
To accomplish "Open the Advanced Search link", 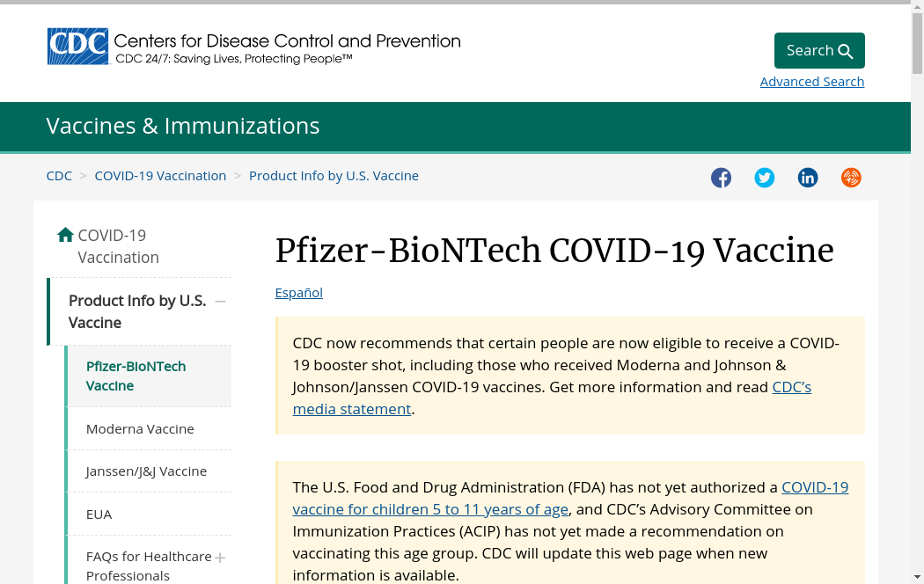I will [x=811, y=82].
